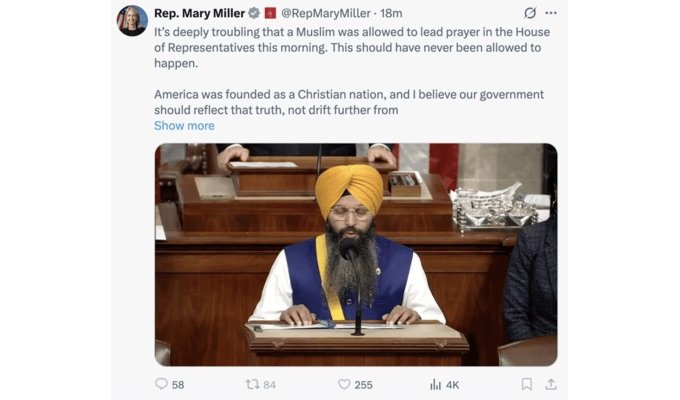Open Rep. Mary Miller's profile avatar
This screenshot has width=680, height=400.
(132, 20)
